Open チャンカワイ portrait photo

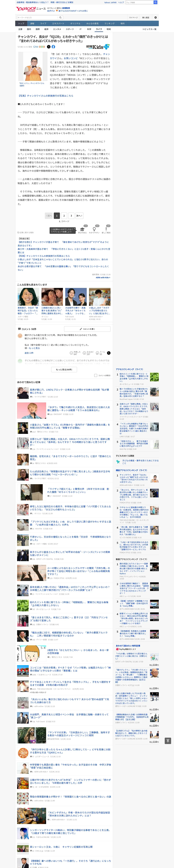(32, 66)
